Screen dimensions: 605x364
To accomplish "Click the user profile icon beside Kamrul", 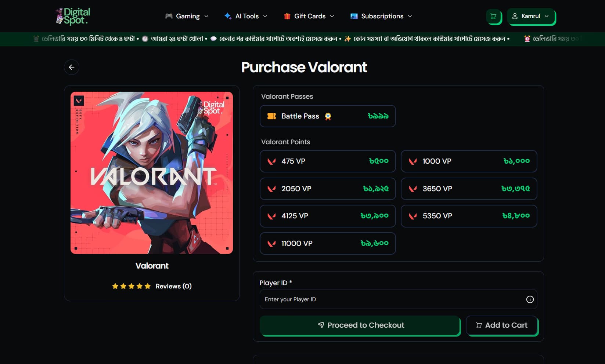I will tap(515, 16).
